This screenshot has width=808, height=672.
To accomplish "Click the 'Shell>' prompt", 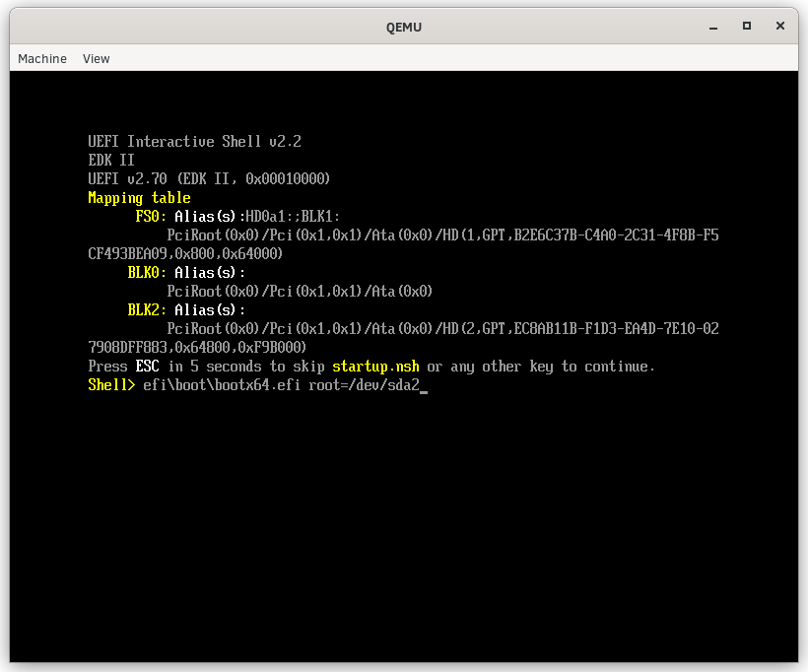I will (111, 385).
